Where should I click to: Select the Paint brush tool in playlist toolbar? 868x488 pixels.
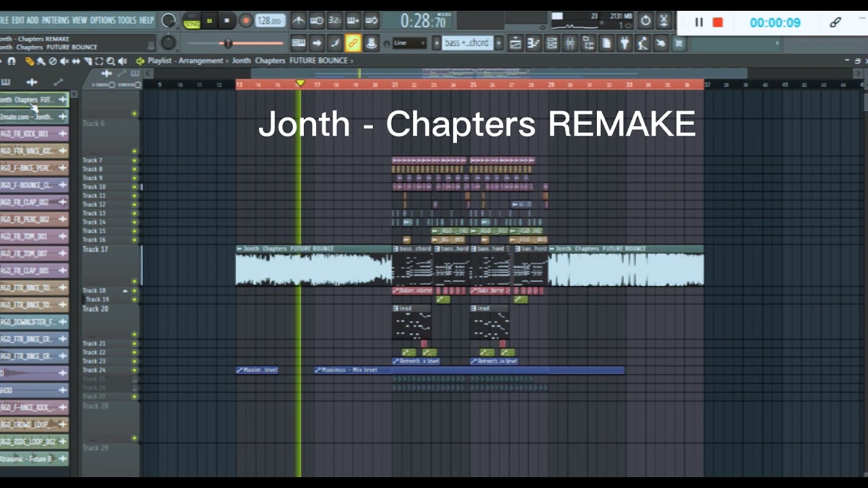41,61
